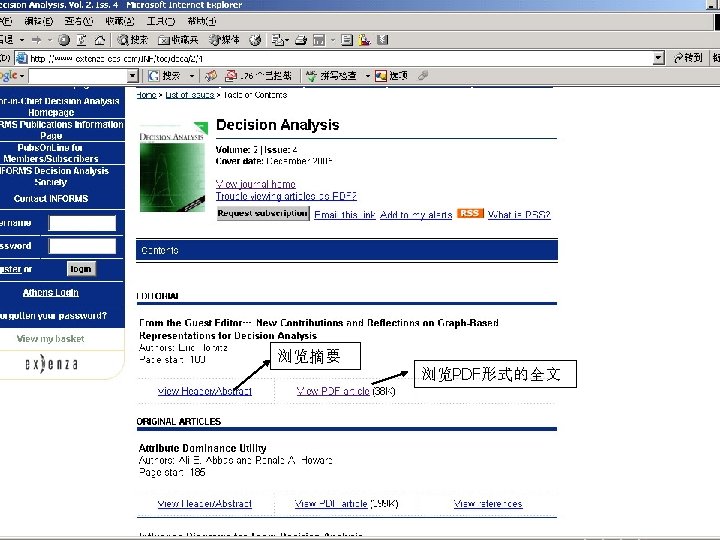Open the 帮助(H) menu
The image size is (720, 540).
click(202, 21)
